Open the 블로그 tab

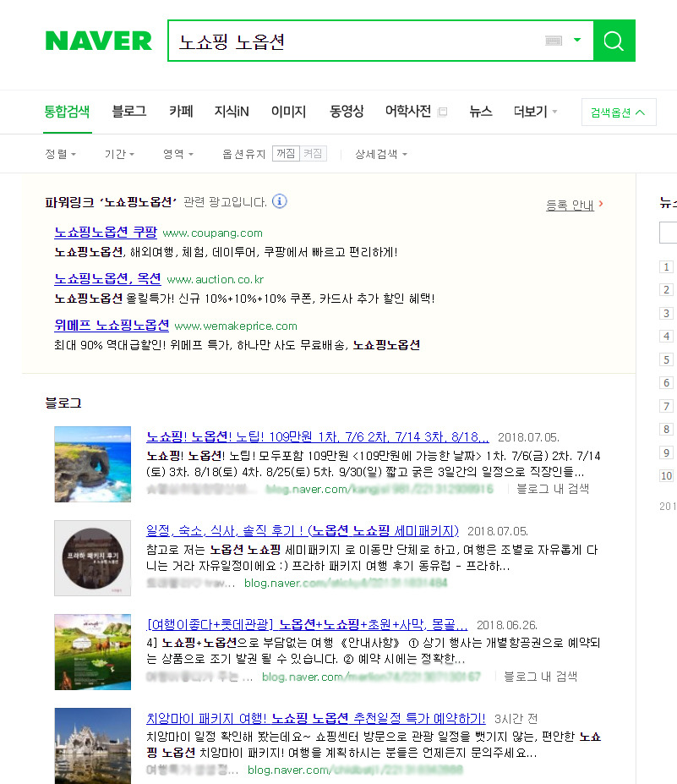click(x=129, y=112)
